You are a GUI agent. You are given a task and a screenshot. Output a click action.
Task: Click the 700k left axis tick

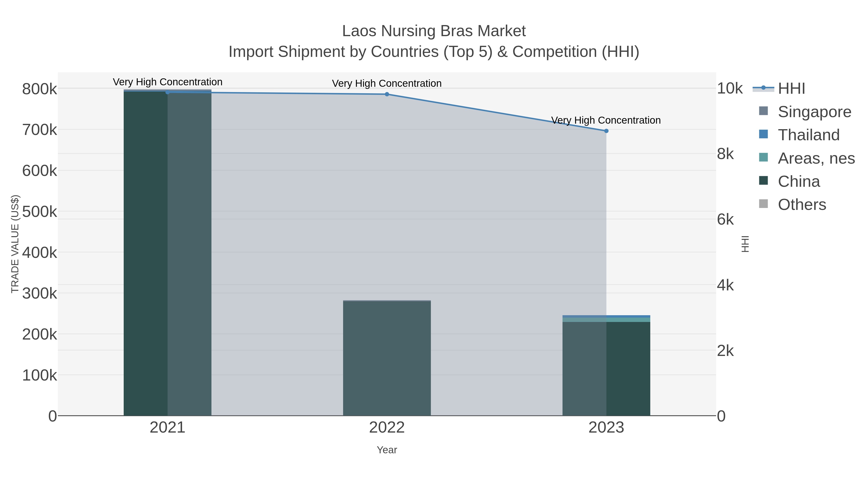coord(40,130)
